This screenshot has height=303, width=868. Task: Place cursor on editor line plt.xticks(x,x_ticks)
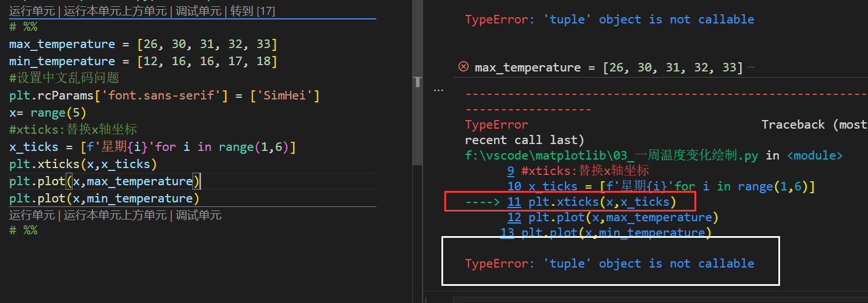coord(83,165)
